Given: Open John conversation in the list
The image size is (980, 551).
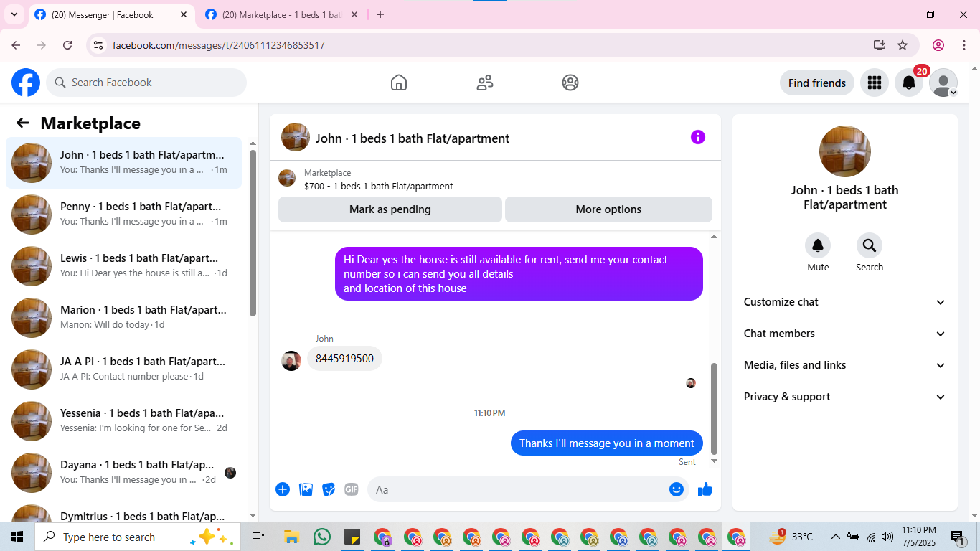Looking at the screenshot, I should [x=124, y=163].
